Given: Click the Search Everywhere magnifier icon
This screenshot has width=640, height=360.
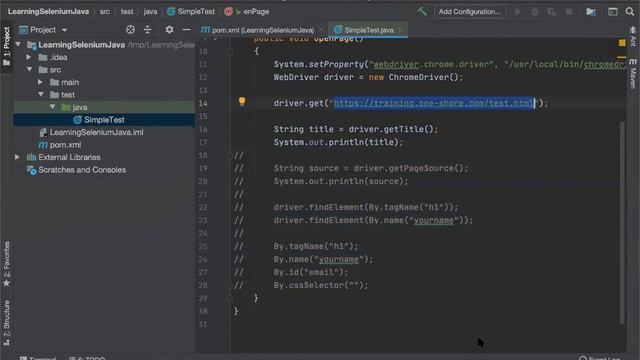Looking at the screenshot, I should [630, 11].
